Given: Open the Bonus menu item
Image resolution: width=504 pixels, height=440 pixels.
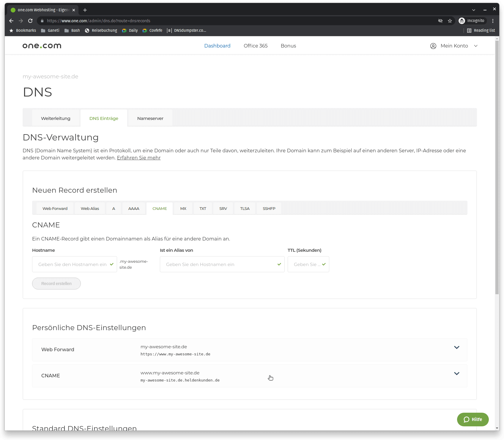Looking at the screenshot, I should (x=288, y=46).
